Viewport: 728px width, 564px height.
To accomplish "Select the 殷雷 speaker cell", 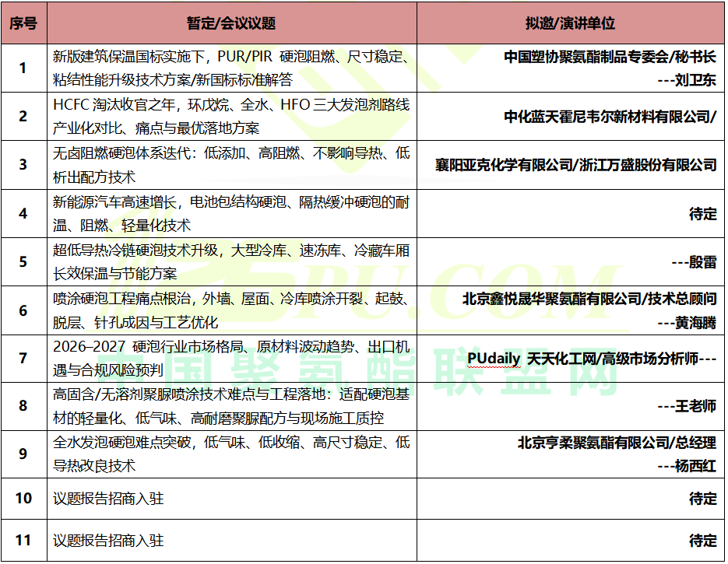I will point(570,261).
